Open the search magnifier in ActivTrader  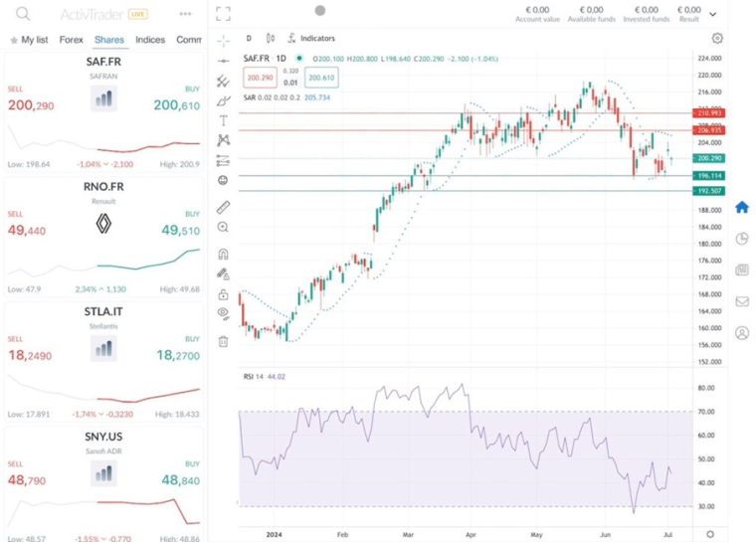pos(22,14)
